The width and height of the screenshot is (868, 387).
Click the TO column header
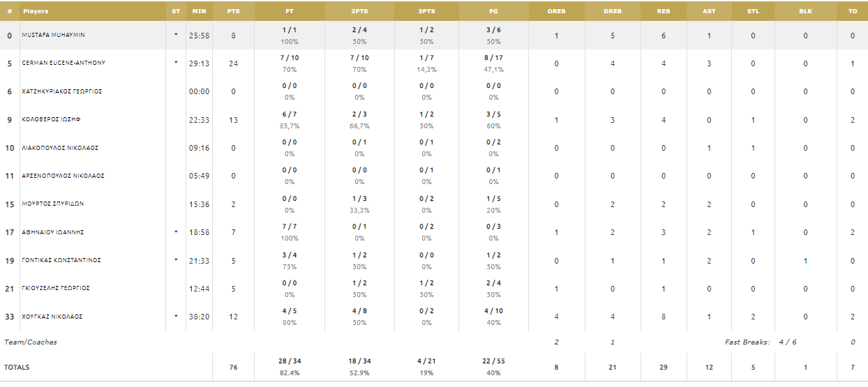[852, 11]
